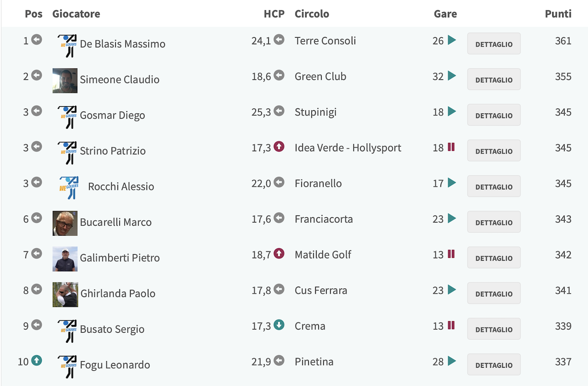Sort by the HCP column header
This screenshot has height=386, width=588.
tap(274, 14)
